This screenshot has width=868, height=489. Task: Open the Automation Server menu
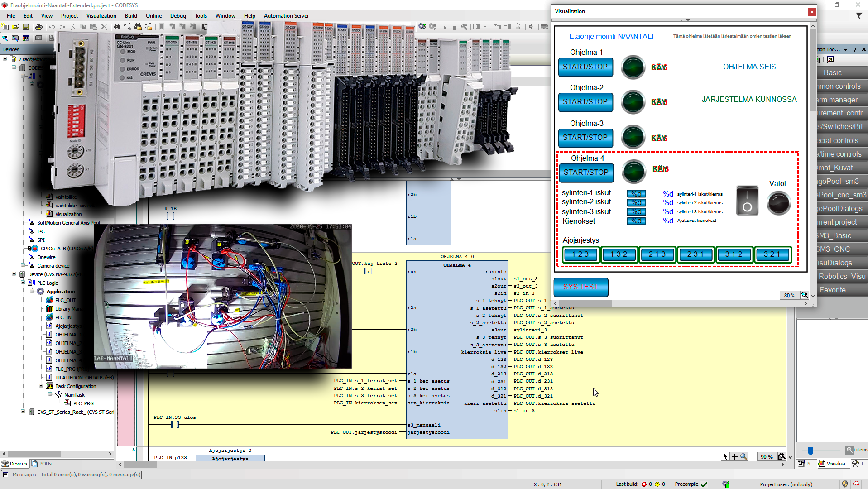[x=286, y=15]
